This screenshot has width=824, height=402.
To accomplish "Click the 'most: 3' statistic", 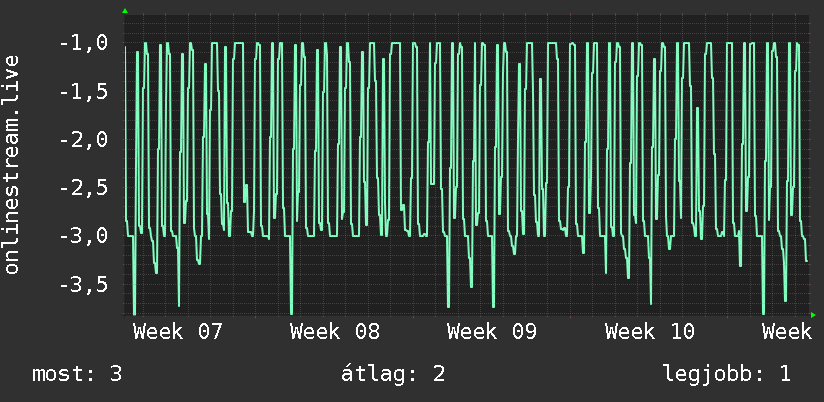I will click(x=77, y=374).
